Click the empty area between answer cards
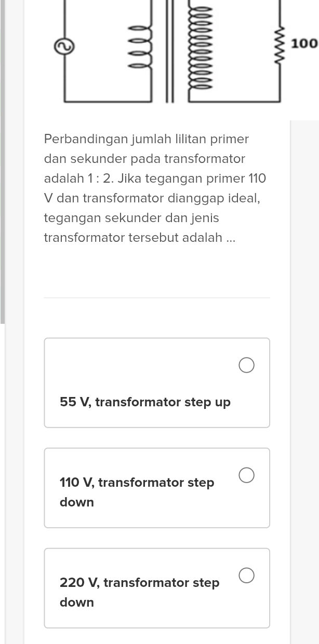The width and height of the screenshot is (319, 644). tap(157, 437)
